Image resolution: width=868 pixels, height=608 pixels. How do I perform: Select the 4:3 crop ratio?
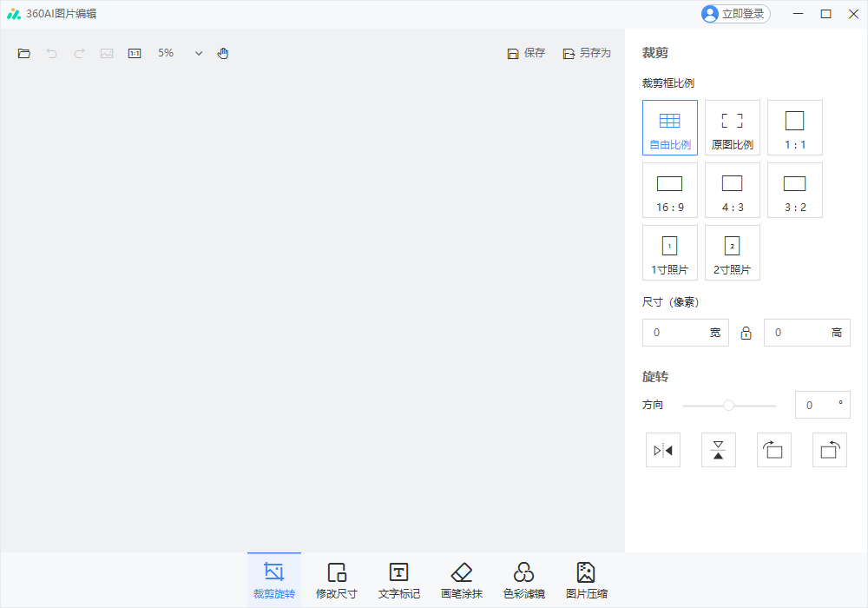pyautogui.click(x=732, y=189)
